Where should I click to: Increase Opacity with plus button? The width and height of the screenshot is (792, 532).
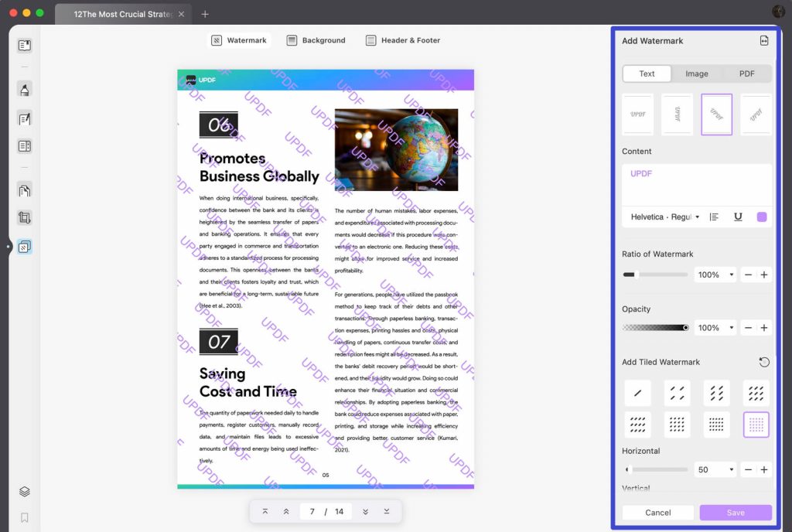763,328
